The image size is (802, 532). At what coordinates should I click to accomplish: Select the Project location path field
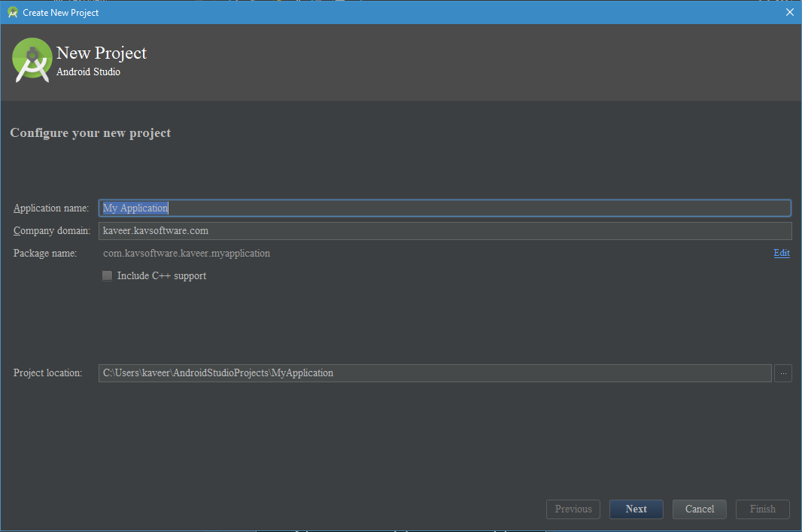(x=435, y=373)
